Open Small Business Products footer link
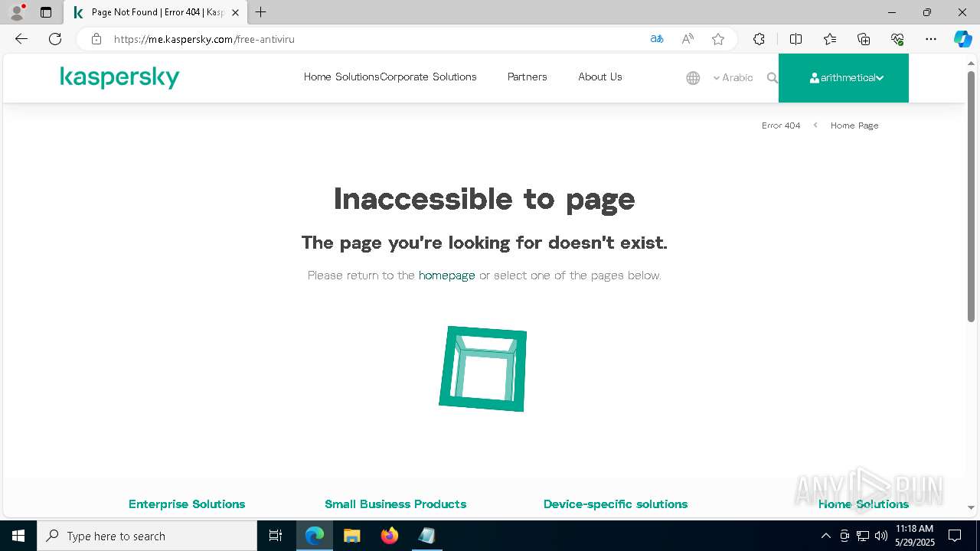Image resolution: width=980 pixels, height=551 pixels. (x=395, y=504)
